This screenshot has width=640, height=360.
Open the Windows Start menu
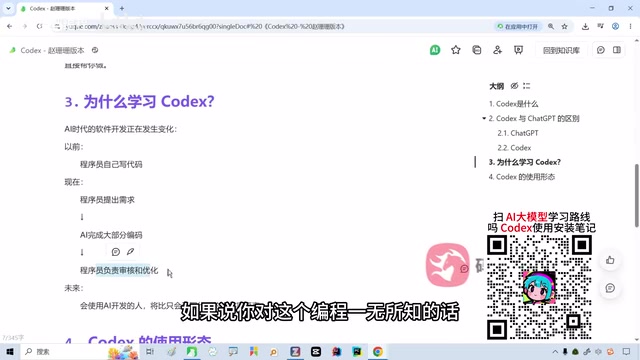click(x=10, y=351)
